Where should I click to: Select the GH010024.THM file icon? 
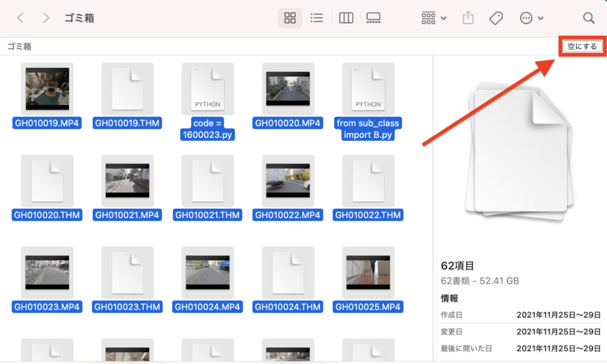288,273
